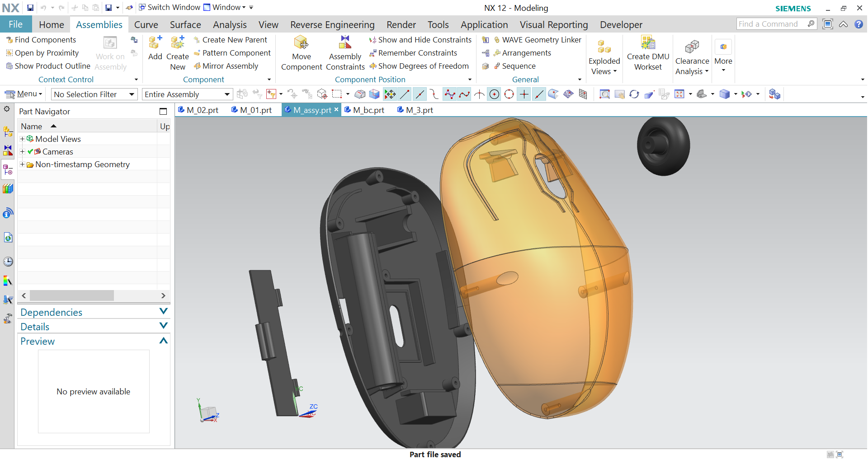Click the right arrow of the Part Navigator scrollbar
This screenshot has width=868, height=459.
163,295
